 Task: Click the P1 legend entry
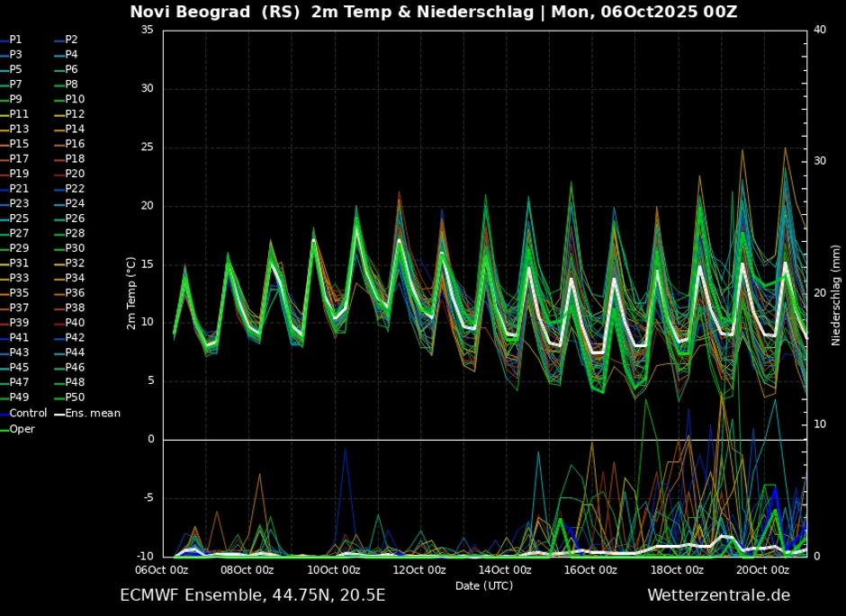click(15, 40)
